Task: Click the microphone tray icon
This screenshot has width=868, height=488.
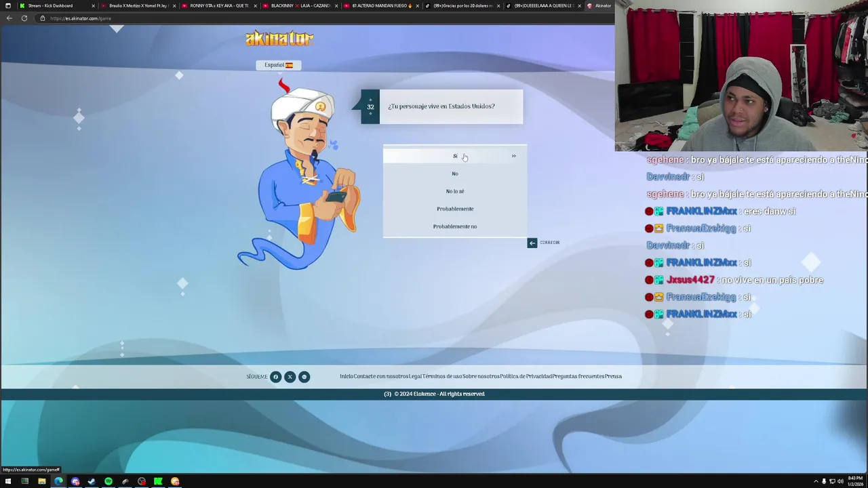Action: pyautogui.click(x=824, y=481)
